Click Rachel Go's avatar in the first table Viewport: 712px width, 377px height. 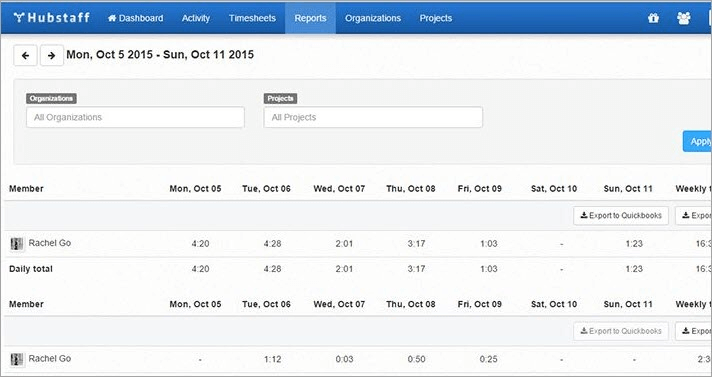pyautogui.click(x=17, y=244)
